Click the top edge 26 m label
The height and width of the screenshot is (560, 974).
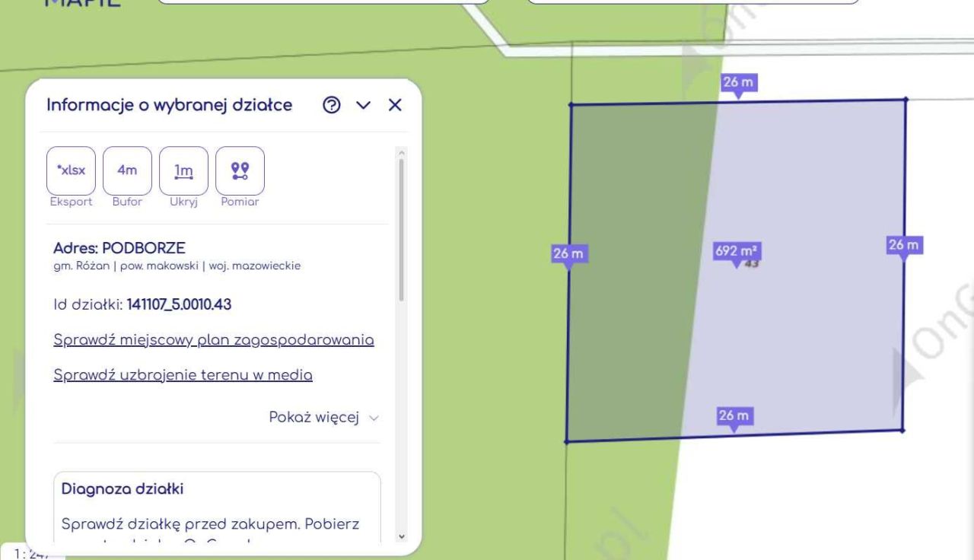739,82
